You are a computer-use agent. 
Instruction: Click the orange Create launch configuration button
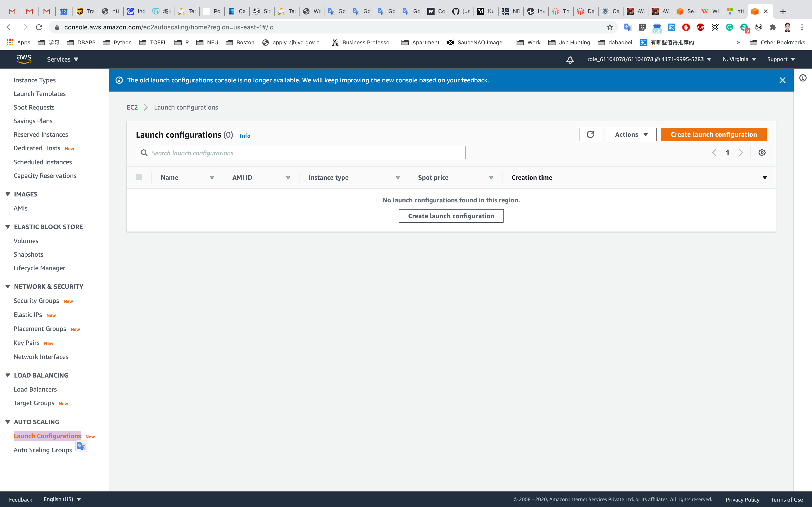(713, 134)
